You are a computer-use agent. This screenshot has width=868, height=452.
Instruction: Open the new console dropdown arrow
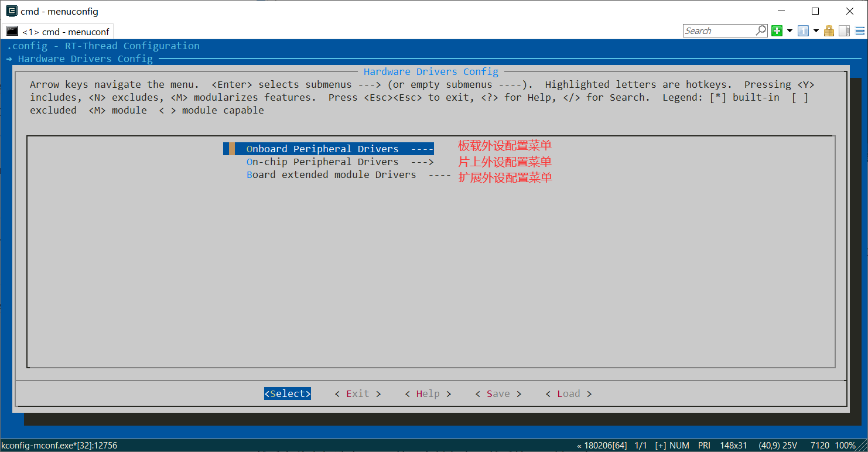(790, 31)
